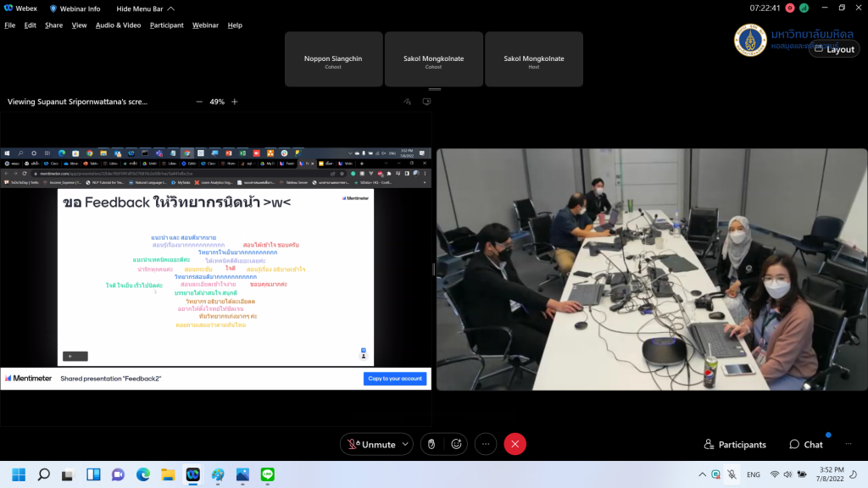The width and height of the screenshot is (868, 488).
Task: Zoom in shared screen with plus icon
Action: click(x=235, y=102)
